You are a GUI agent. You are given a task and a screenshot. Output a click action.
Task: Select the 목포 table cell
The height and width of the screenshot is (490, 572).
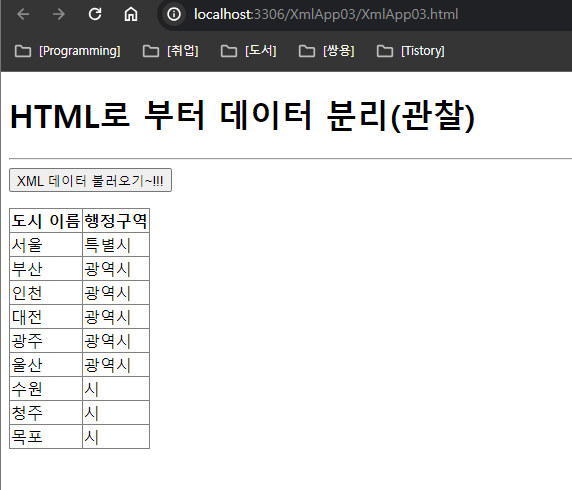[x=46, y=437]
